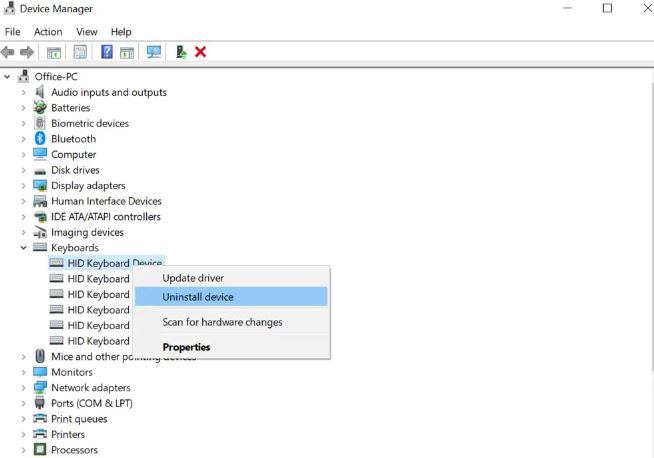Image resolution: width=654 pixels, height=458 pixels.
Task: Expand the Disk drives category
Action: 24,170
